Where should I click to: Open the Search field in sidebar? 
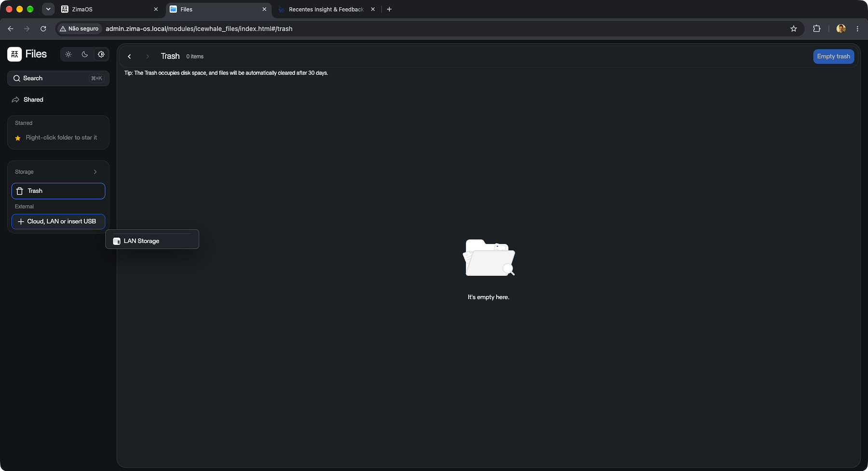pyautogui.click(x=58, y=78)
